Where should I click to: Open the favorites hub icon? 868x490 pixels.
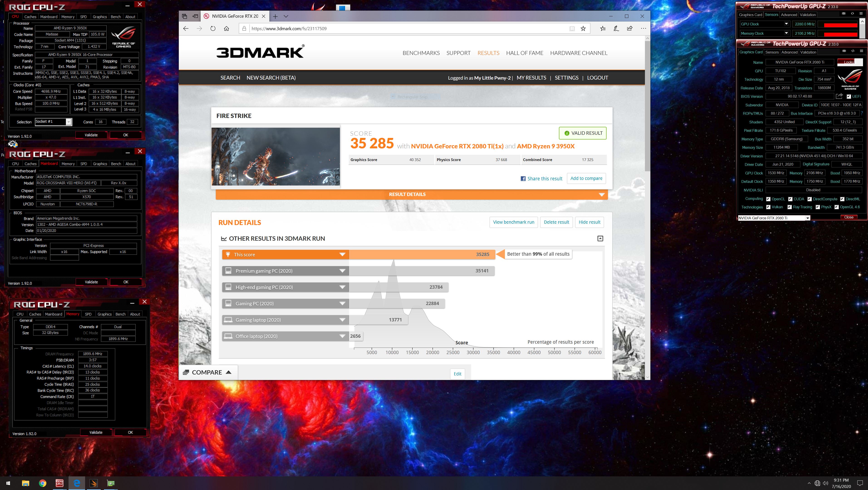click(x=603, y=29)
